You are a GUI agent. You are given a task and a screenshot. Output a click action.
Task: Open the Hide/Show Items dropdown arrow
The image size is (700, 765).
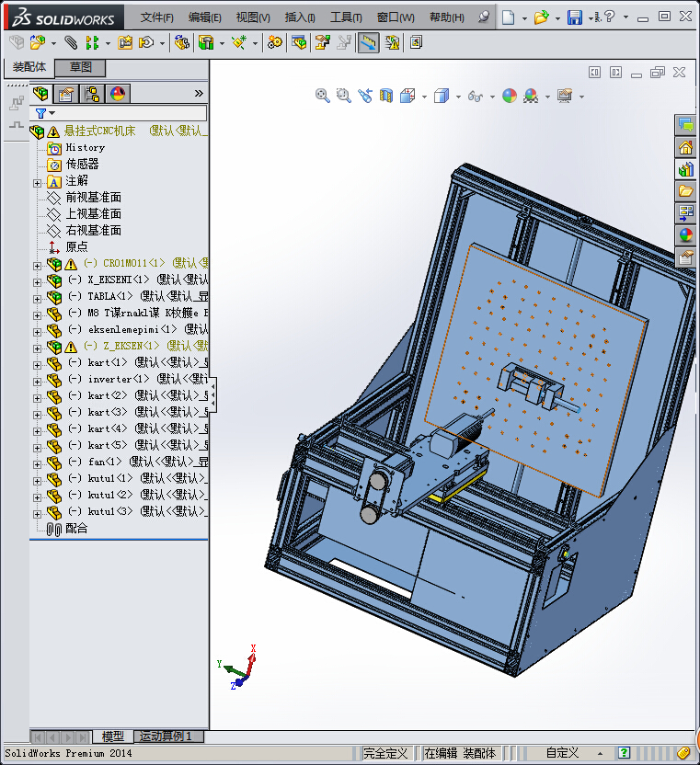point(492,97)
